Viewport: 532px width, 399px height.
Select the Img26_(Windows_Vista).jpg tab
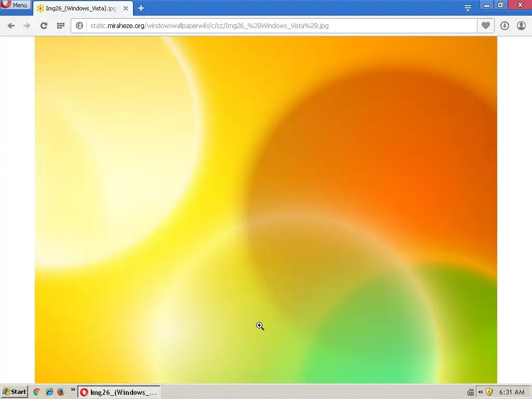(x=83, y=8)
